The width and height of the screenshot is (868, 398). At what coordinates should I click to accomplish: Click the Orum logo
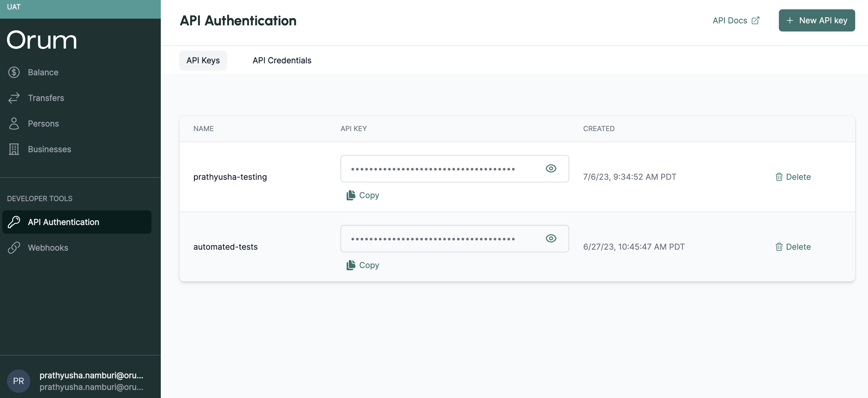point(42,40)
